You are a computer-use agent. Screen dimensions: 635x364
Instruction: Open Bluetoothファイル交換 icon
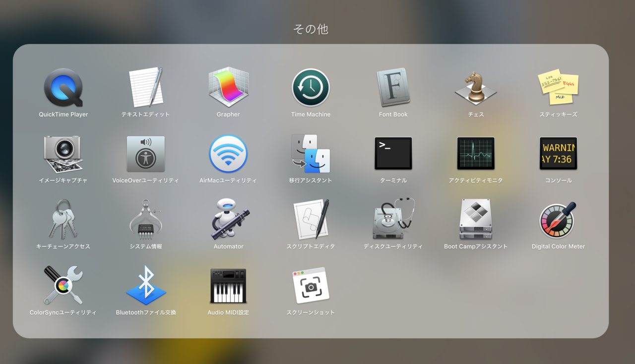pyautogui.click(x=146, y=286)
